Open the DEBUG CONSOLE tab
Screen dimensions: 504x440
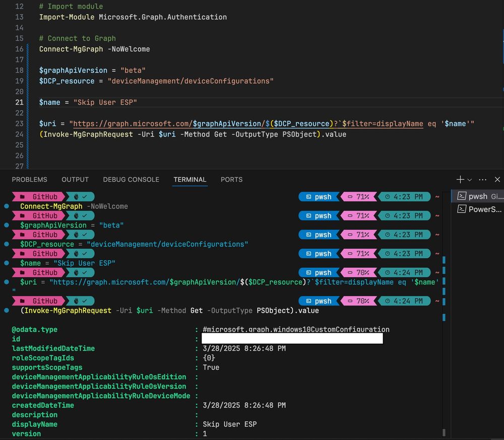pos(131,180)
